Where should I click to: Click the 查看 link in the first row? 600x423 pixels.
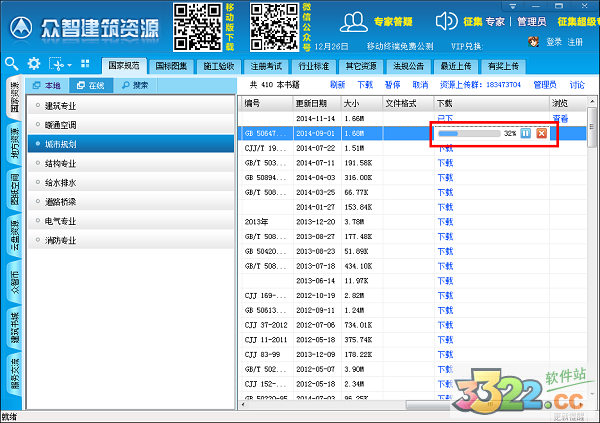tap(560, 118)
